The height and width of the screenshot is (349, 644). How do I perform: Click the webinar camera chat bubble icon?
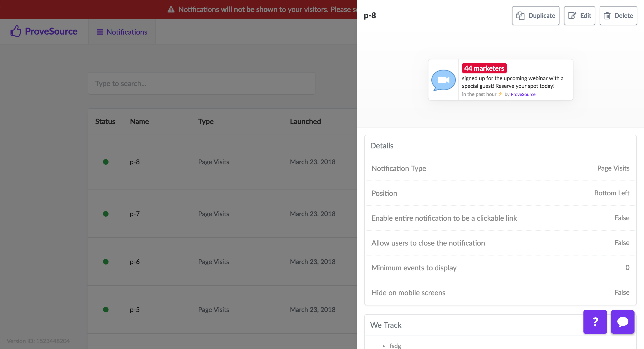[x=443, y=80]
